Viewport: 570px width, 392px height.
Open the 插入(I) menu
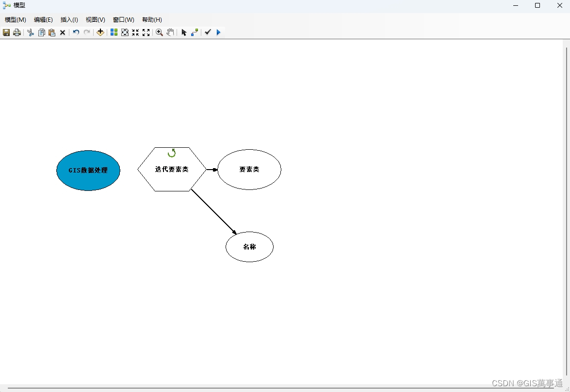[69, 20]
